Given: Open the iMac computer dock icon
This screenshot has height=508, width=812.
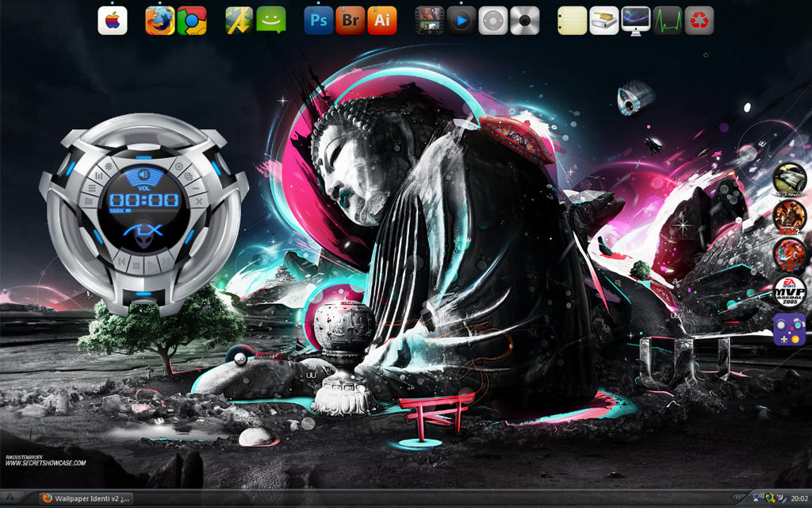Looking at the screenshot, I should [636, 21].
